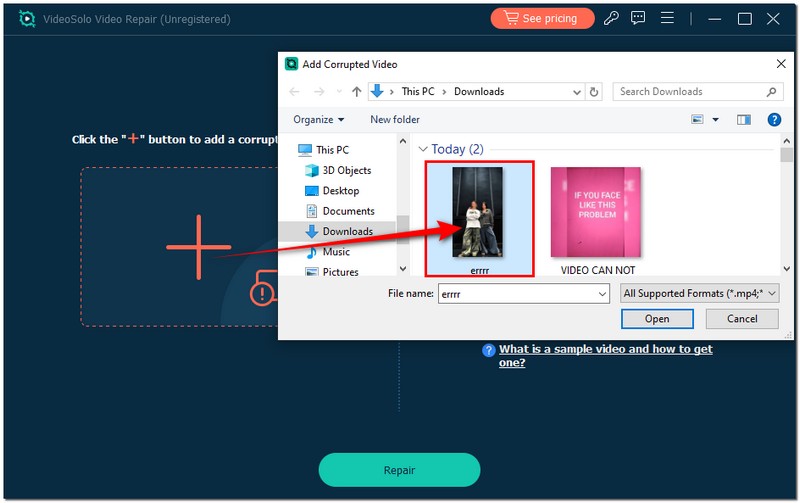Click the See pricing button
Screen dimensions: 800x503
[542, 19]
